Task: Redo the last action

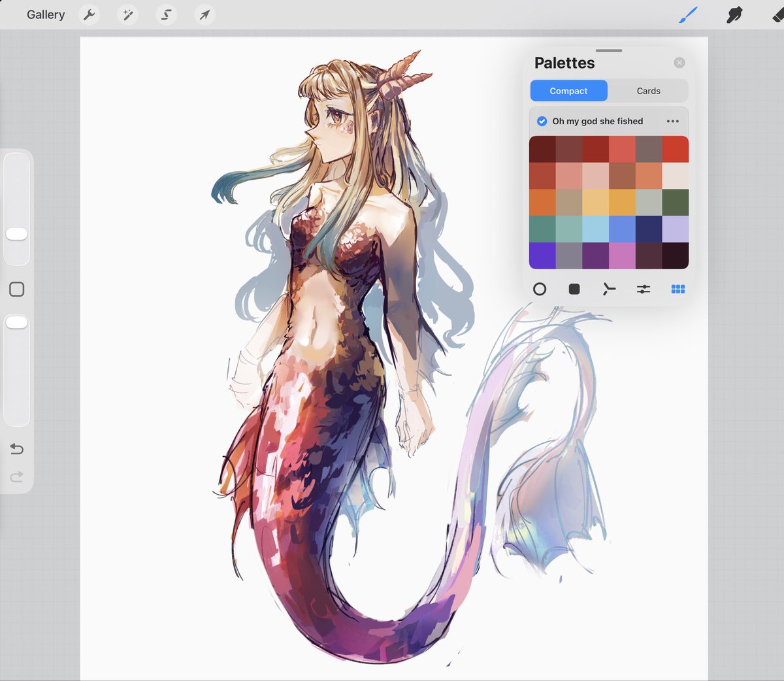Action: click(17, 477)
